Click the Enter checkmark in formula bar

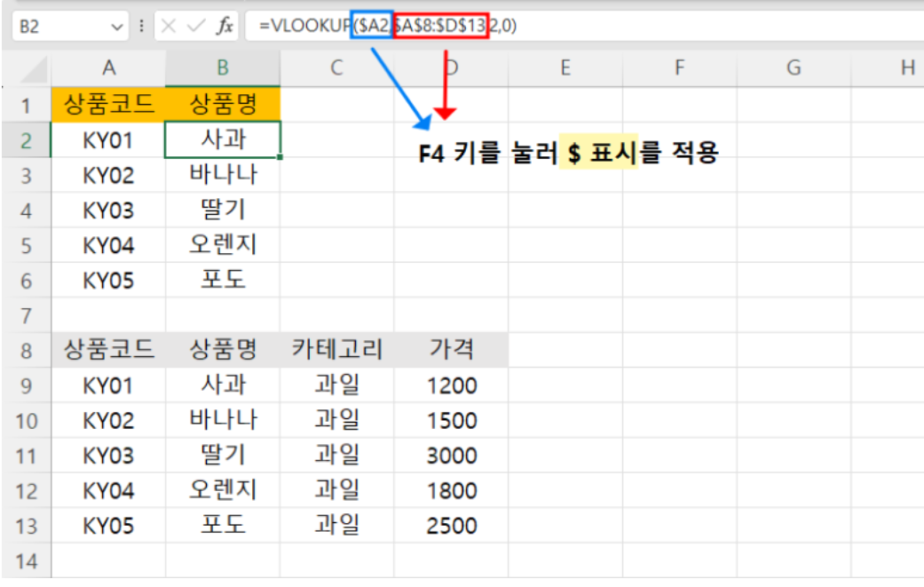coord(195,27)
